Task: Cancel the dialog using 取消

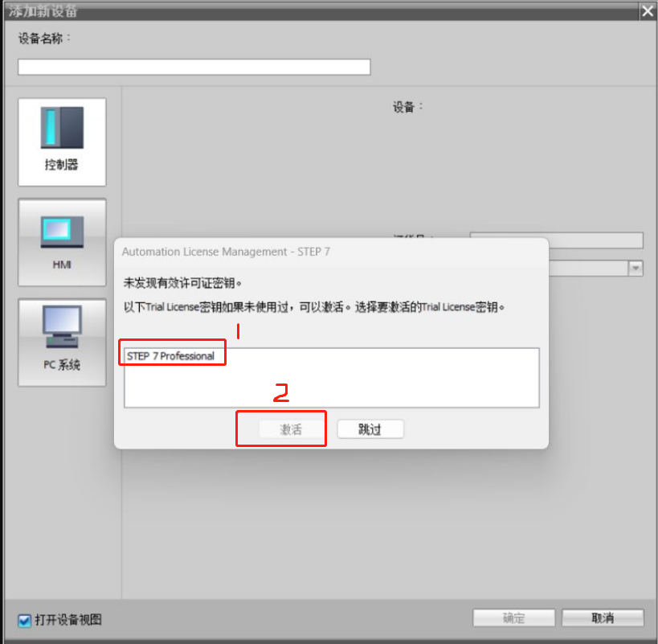Action: coord(603,618)
